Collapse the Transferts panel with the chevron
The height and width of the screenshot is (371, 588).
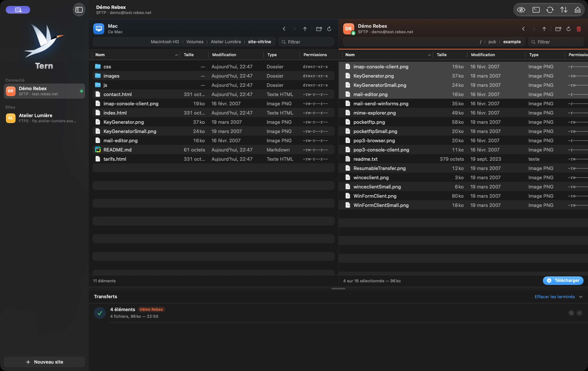click(581, 297)
